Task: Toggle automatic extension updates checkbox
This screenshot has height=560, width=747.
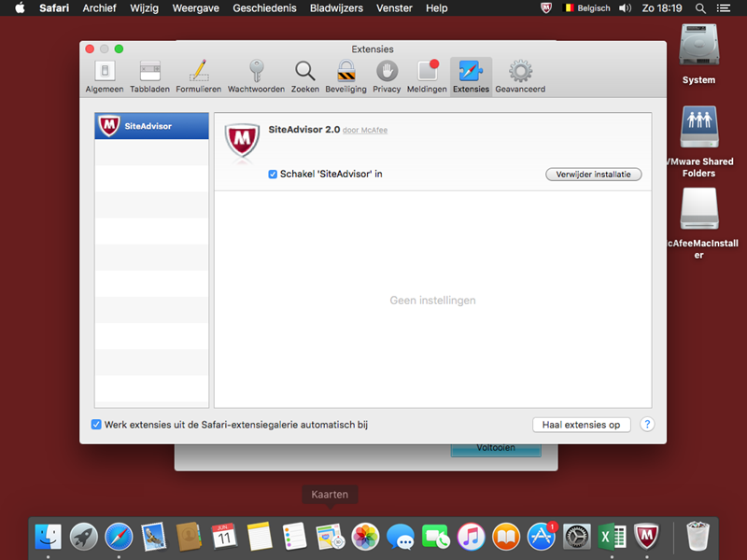Action: [96, 425]
